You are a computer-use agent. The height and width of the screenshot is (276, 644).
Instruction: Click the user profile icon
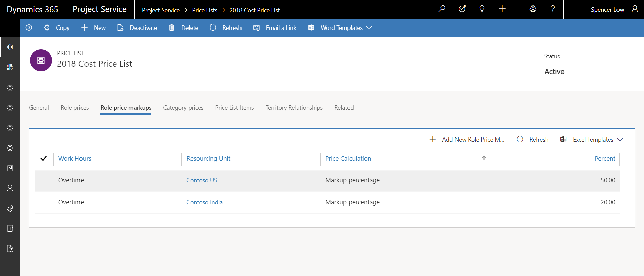tap(635, 9)
